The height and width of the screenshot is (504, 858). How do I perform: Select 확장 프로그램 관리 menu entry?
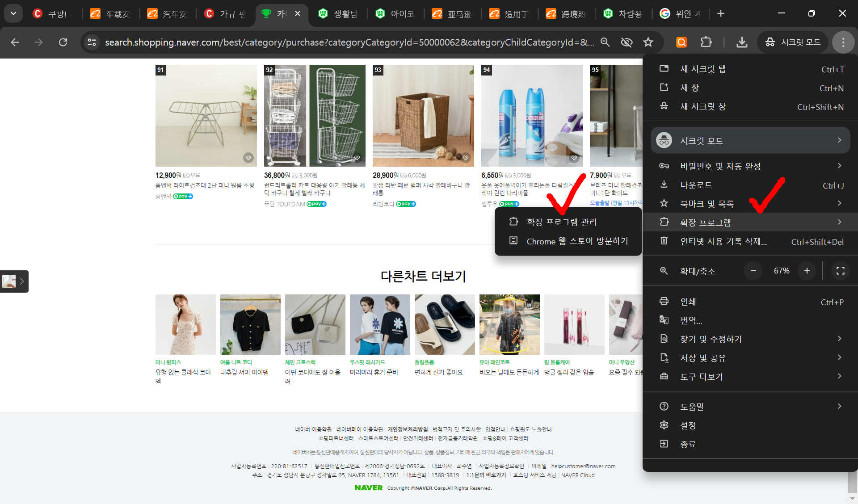561,222
